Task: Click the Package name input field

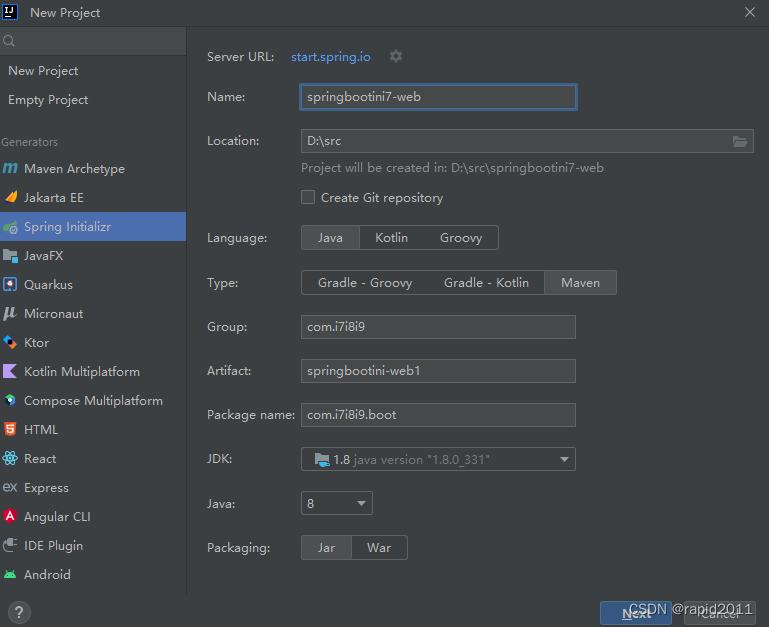Action: 438,415
